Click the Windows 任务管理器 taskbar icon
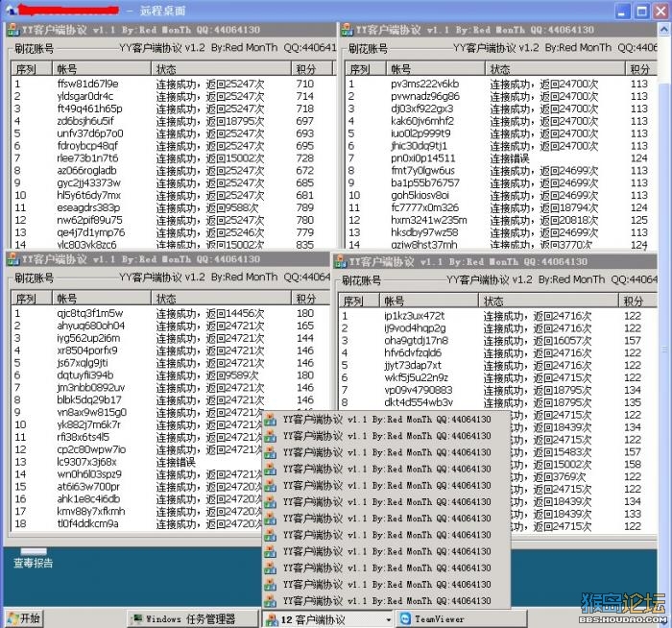 pyautogui.click(x=136, y=618)
